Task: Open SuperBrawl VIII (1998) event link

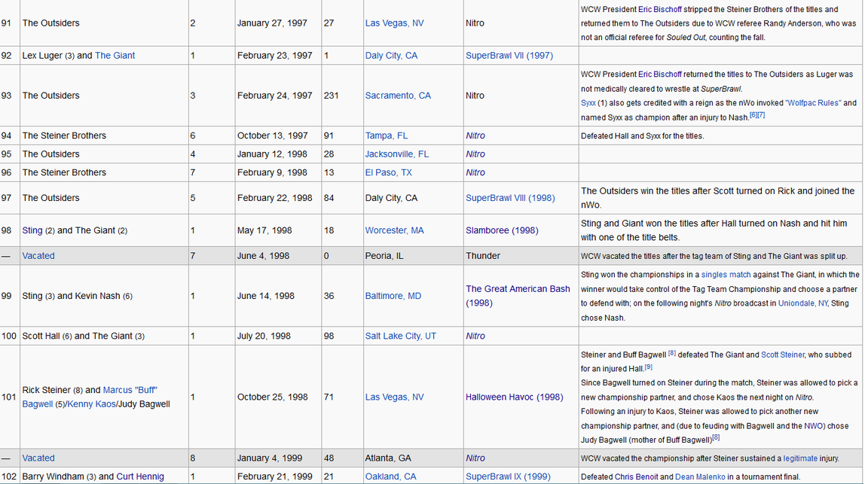Action: [510, 198]
